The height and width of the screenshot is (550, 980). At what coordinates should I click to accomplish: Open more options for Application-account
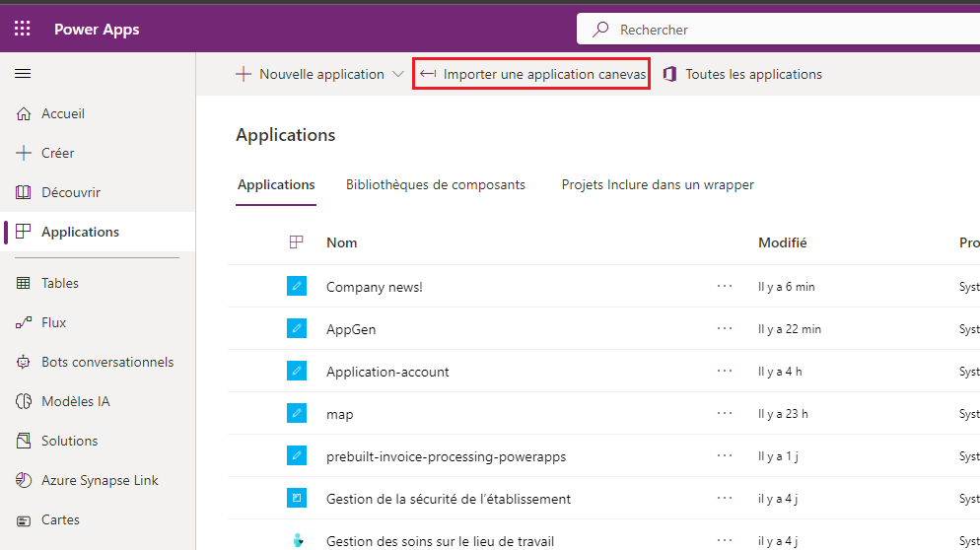(x=725, y=372)
